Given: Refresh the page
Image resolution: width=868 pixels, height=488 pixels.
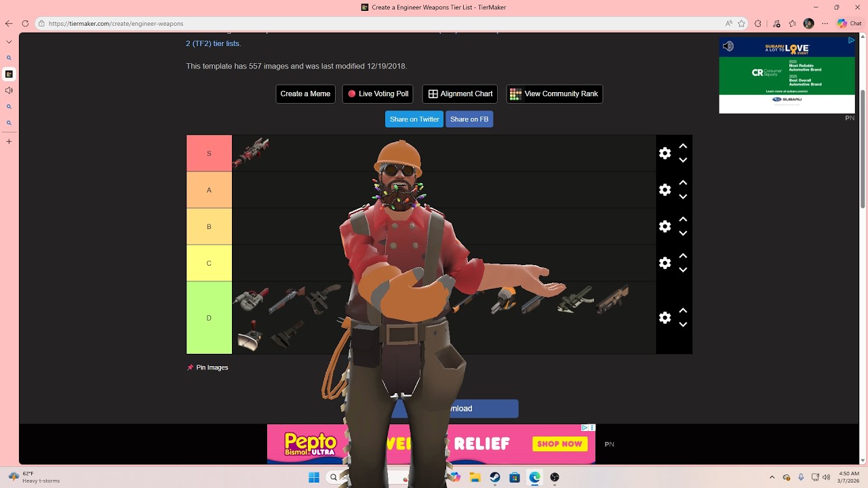Looking at the screenshot, I should coord(25,23).
